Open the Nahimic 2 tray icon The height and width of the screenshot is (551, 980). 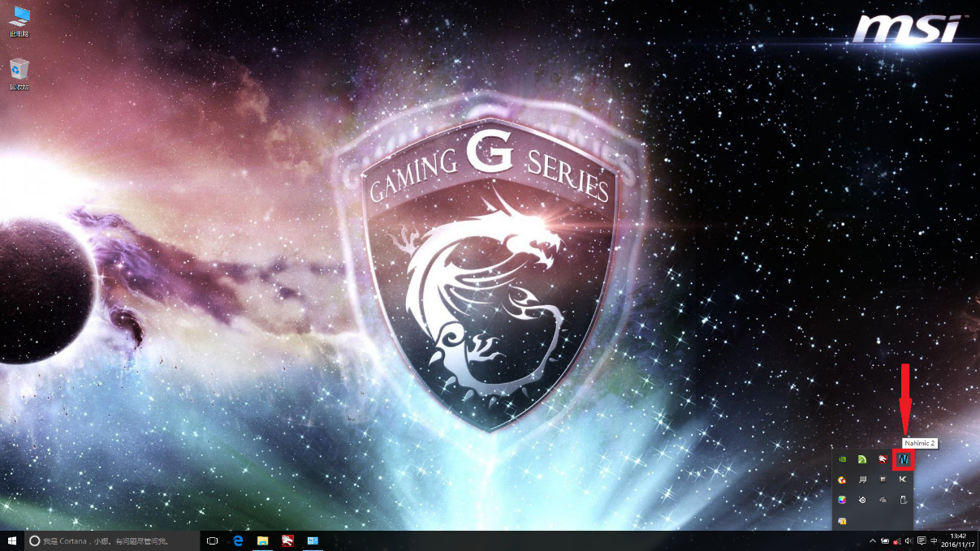(x=903, y=459)
